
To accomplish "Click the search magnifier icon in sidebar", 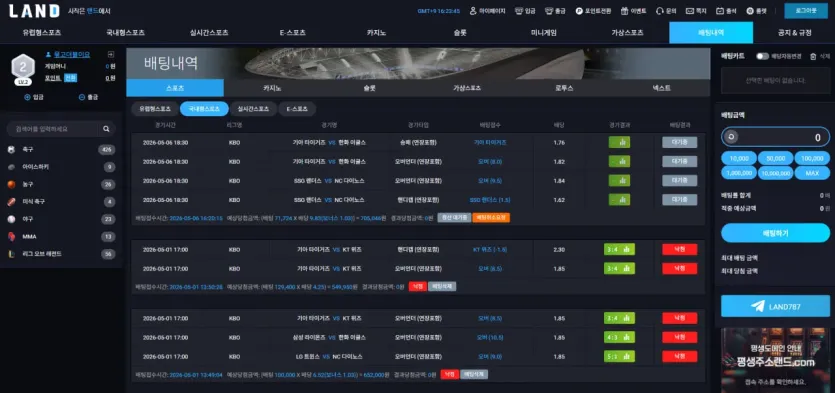I will [106, 129].
